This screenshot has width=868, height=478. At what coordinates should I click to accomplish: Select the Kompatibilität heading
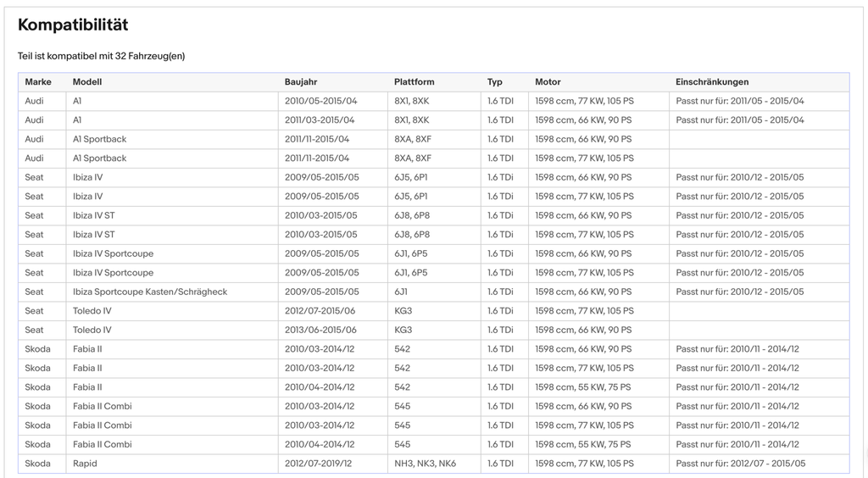tap(73, 25)
